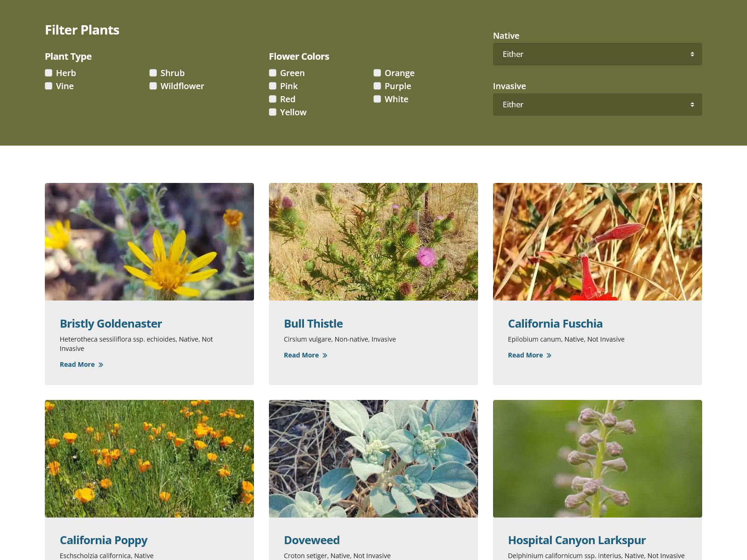Open the California Fuschia heading link

pos(555,323)
